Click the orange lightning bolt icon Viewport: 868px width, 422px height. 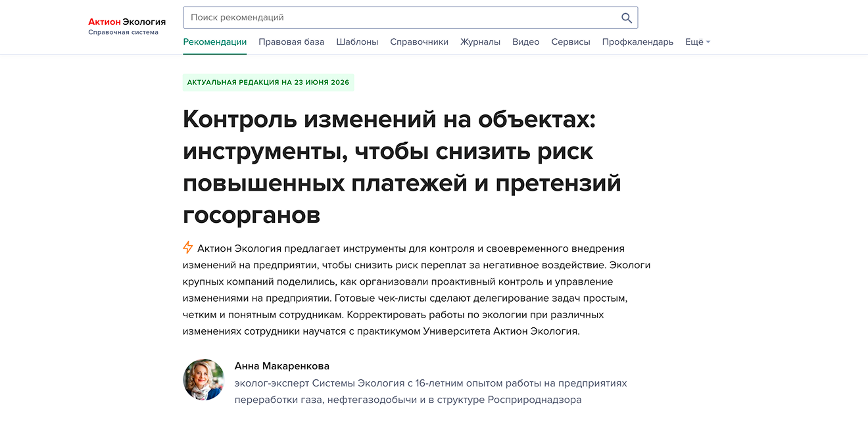pyautogui.click(x=188, y=248)
